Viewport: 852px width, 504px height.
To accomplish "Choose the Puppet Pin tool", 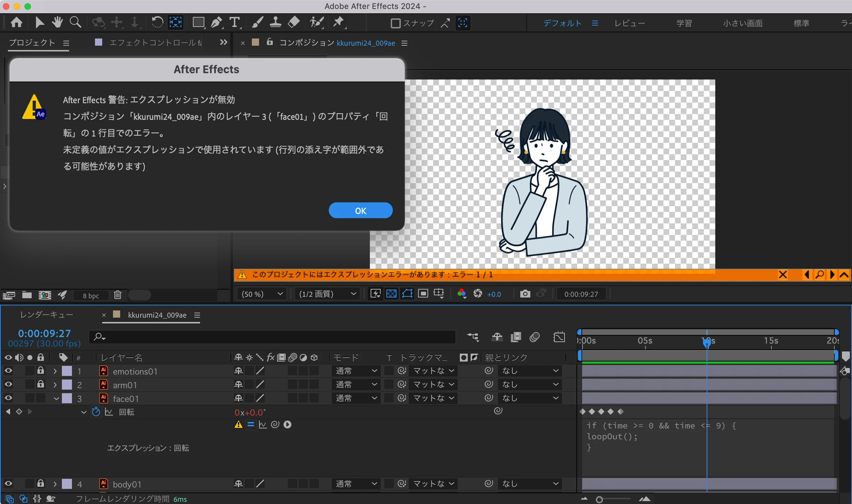I will tap(338, 23).
